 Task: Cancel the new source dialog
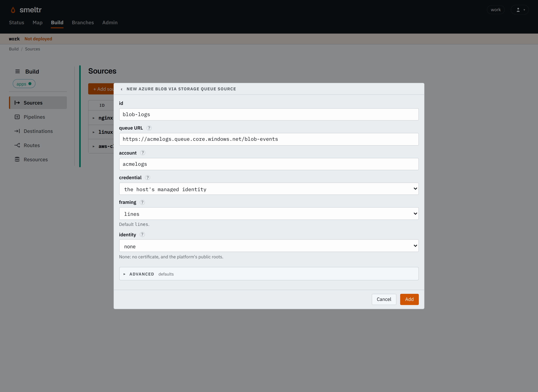click(x=384, y=299)
